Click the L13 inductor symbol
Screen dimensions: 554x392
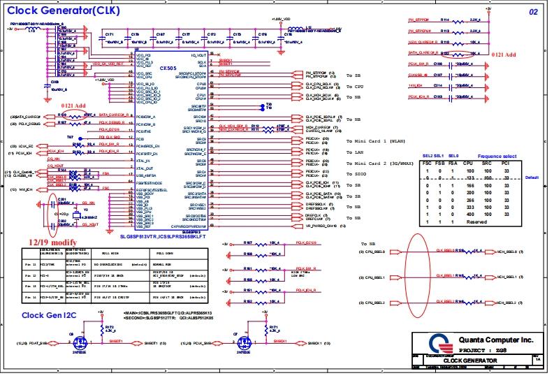click(x=31, y=29)
